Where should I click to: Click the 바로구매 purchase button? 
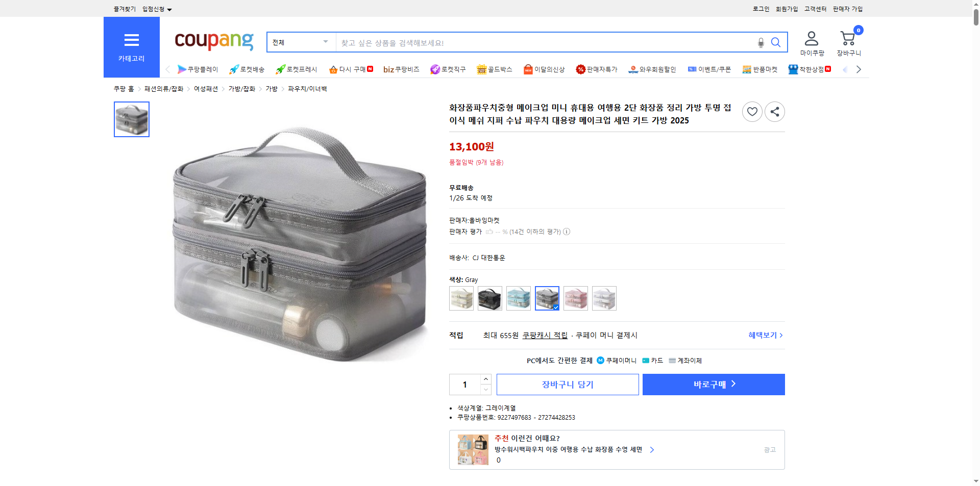pyautogui.click(x=713, y=385)
